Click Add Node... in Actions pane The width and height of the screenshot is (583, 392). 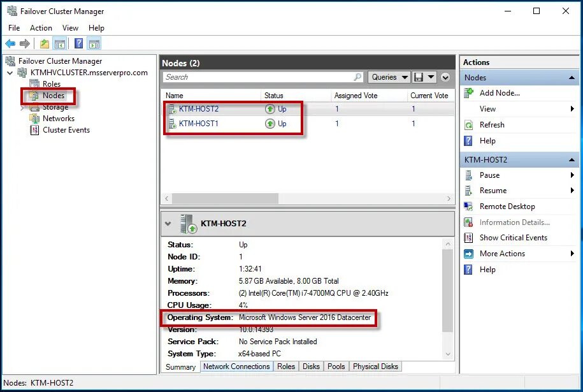tap(500, 93)
